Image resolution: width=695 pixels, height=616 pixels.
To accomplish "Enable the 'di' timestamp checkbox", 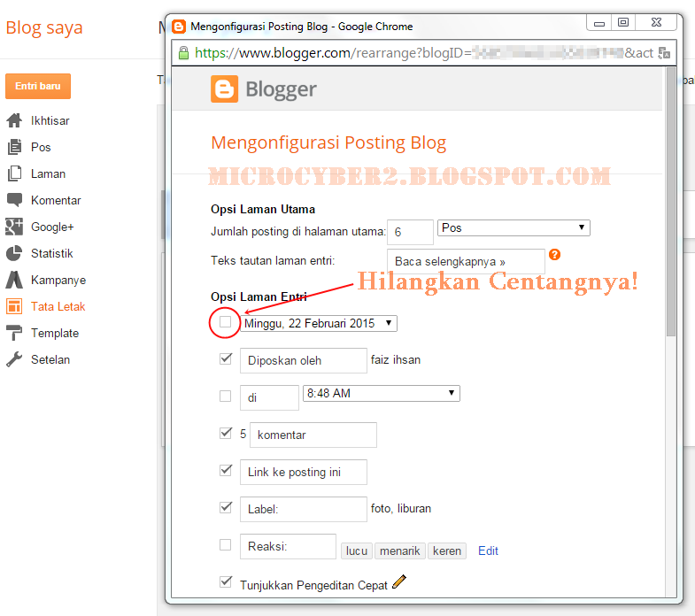I will point(226,396).
